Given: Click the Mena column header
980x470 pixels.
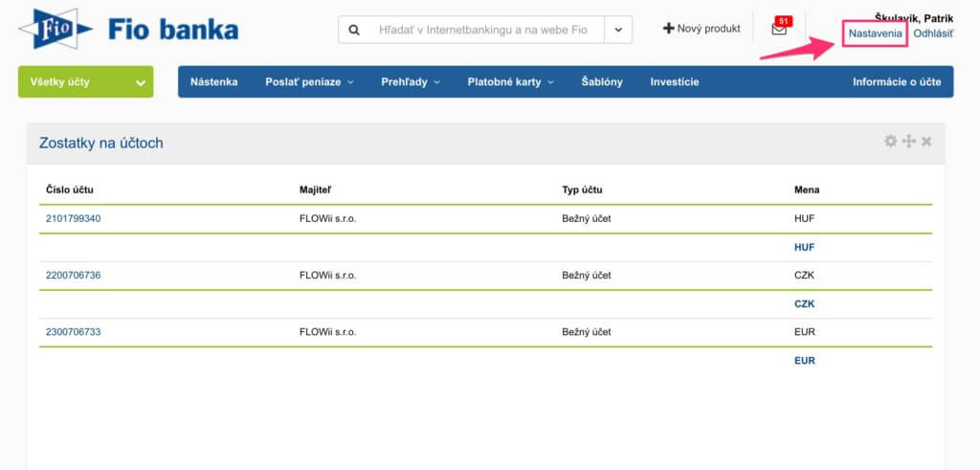Looking at the screenshot, I should click(x=806, y=190).
